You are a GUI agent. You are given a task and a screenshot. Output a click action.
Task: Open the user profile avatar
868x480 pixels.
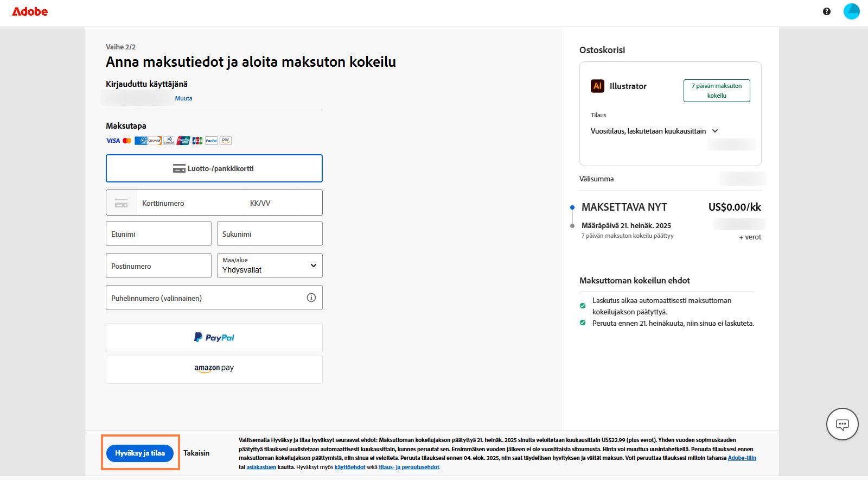[x=851, y=11]
